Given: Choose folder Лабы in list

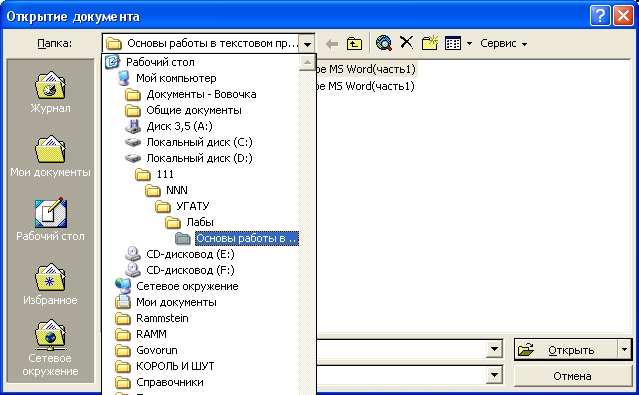Looking at the screenshot, I should click(201, 222).
